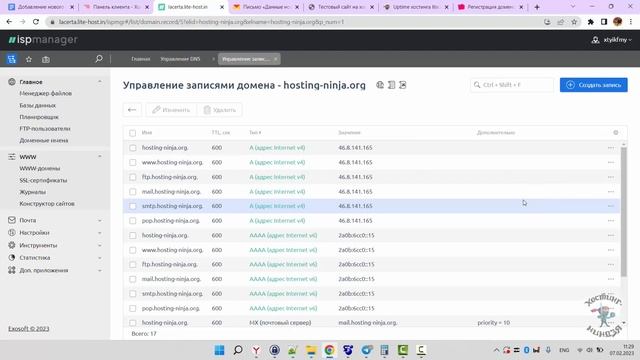Open Yandex browser from taskbar

(256, 350)
